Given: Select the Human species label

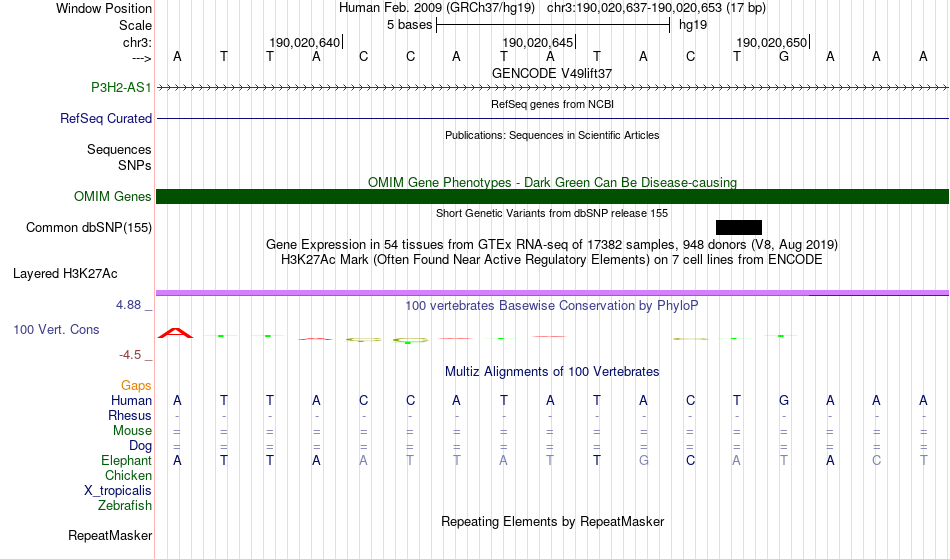Looking at the screenshot, I should click(131, 400).
